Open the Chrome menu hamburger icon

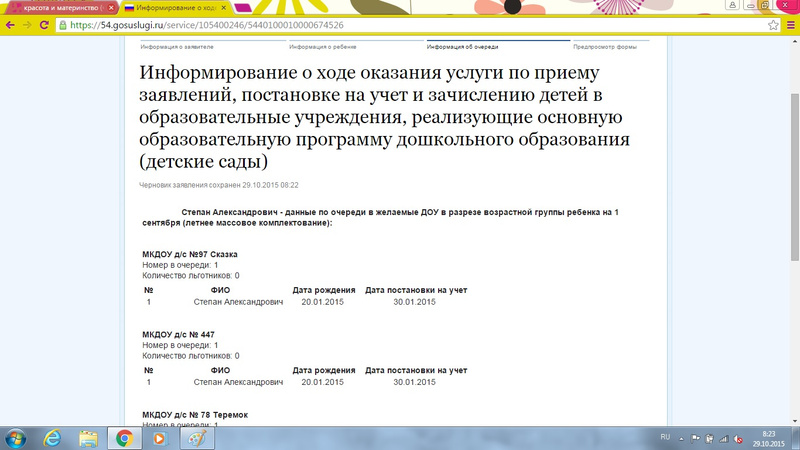pos(791,25)
